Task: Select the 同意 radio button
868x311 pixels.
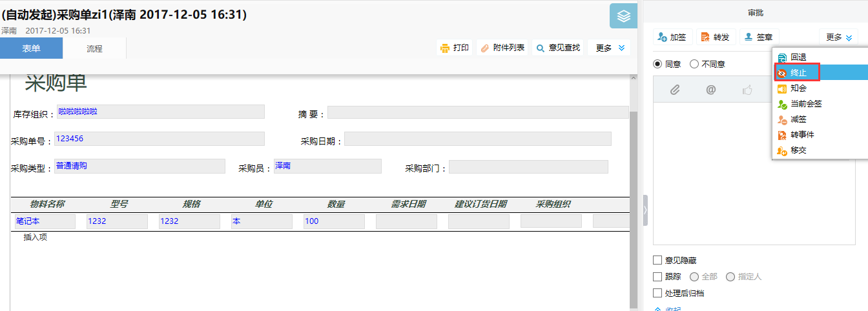Action: pos(657,64)
